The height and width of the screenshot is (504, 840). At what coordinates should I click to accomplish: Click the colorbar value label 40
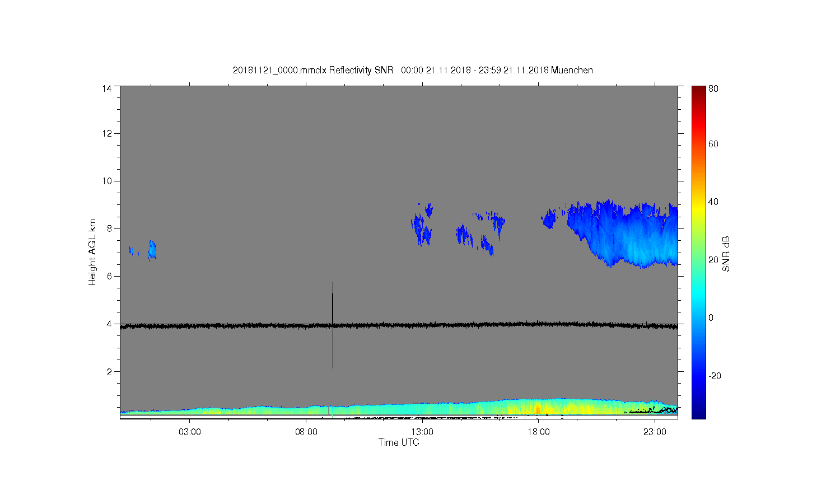tap(713, 202)
